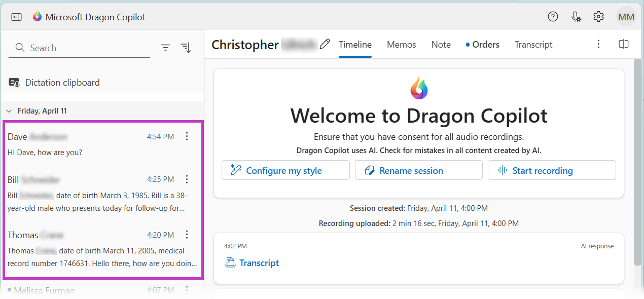Open the Transcript link in the AI response card
Viewport: 644px width, 299px height.
(x=259, y=263)
